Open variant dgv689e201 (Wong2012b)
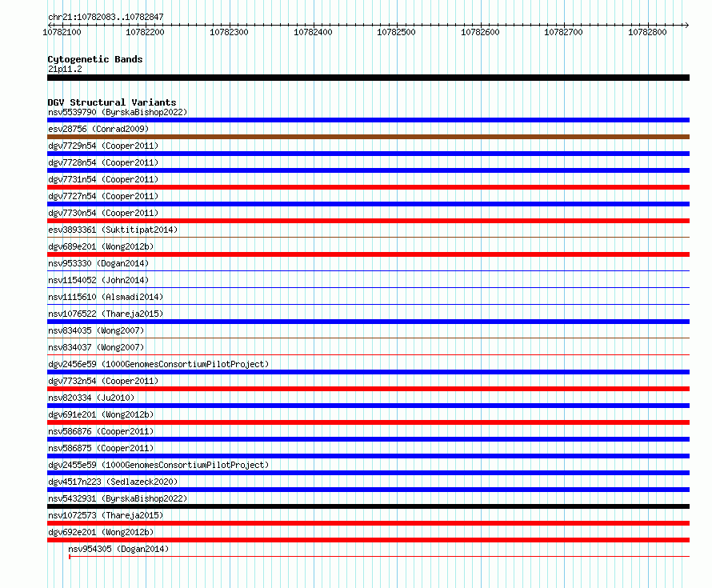712x588 pixels. 101,246
